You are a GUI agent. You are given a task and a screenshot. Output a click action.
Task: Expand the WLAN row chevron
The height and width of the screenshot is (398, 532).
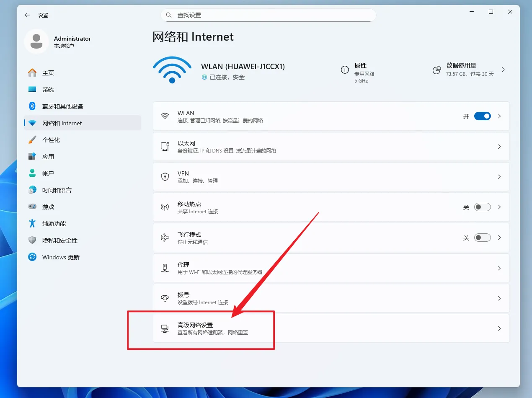click(499, 116)
